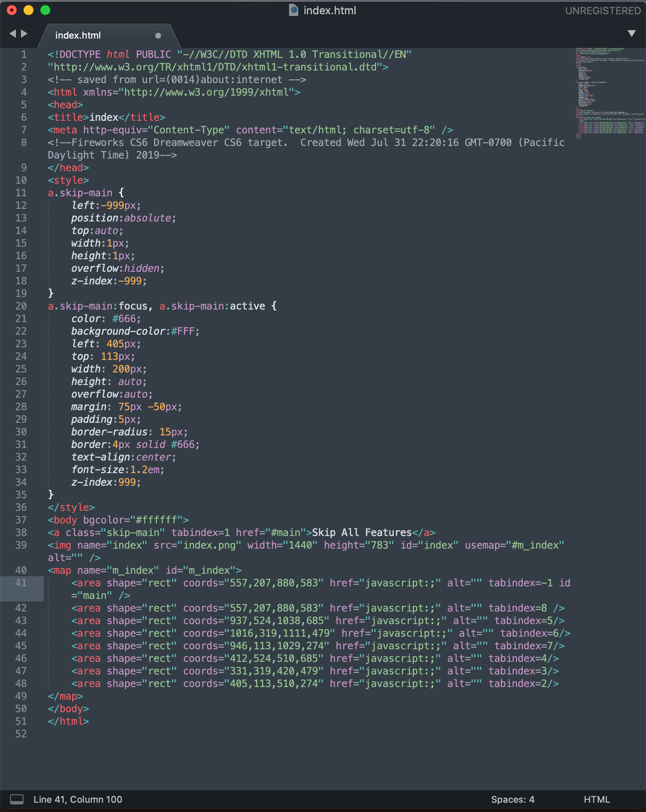Place cursor in 'Skip All Features' link text

[x=362, y=533]
